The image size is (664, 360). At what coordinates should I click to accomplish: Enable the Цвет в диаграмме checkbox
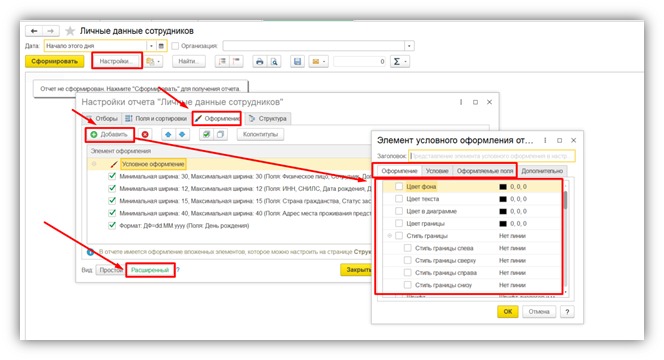tap(398, 211)
